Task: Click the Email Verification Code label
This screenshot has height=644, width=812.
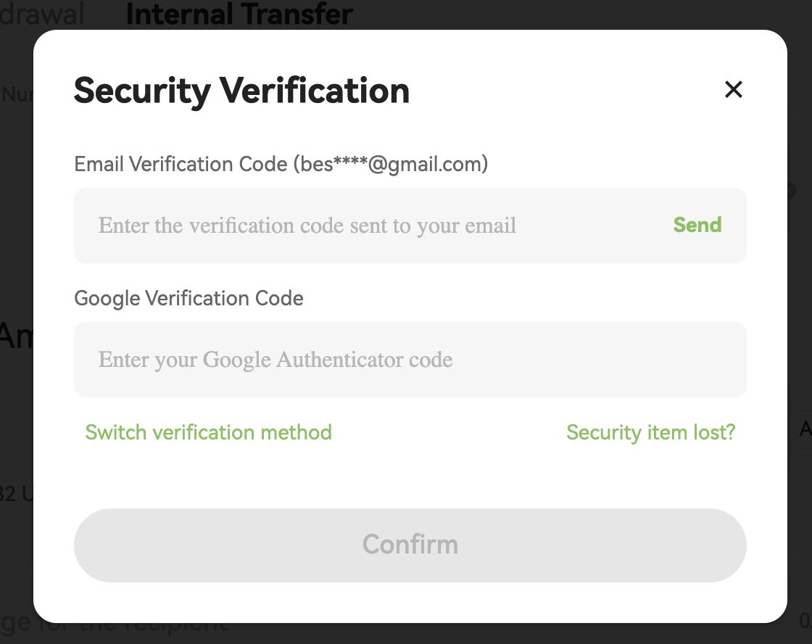Action: [x=181, y=165]
